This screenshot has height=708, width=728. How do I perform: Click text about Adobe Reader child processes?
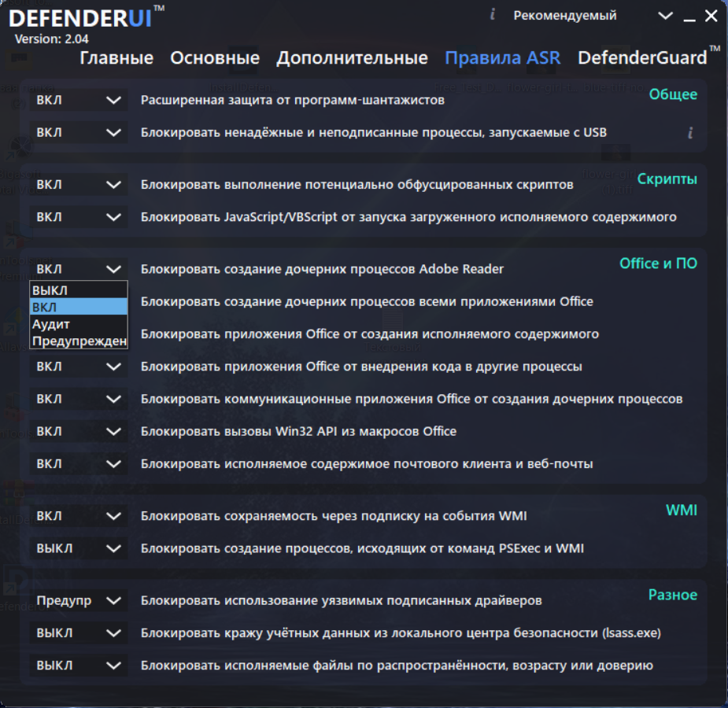click(322, 269)
